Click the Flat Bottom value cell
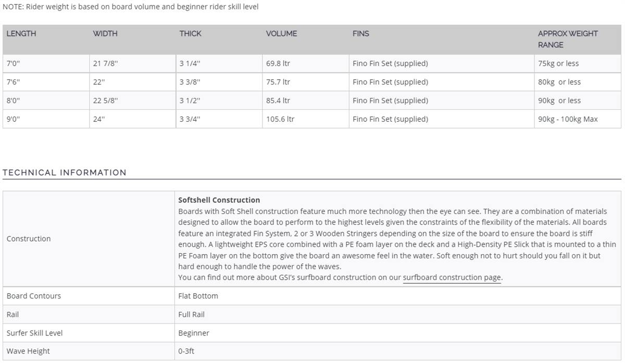Image resolution: width=625 pixels, height=364 pixels. tap(398, 296)
